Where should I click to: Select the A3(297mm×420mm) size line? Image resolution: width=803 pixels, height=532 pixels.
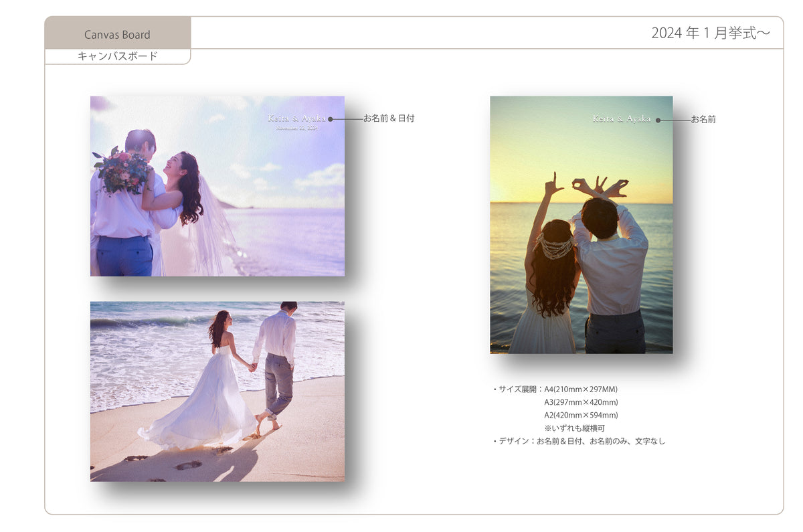click(x=580, y=402)
